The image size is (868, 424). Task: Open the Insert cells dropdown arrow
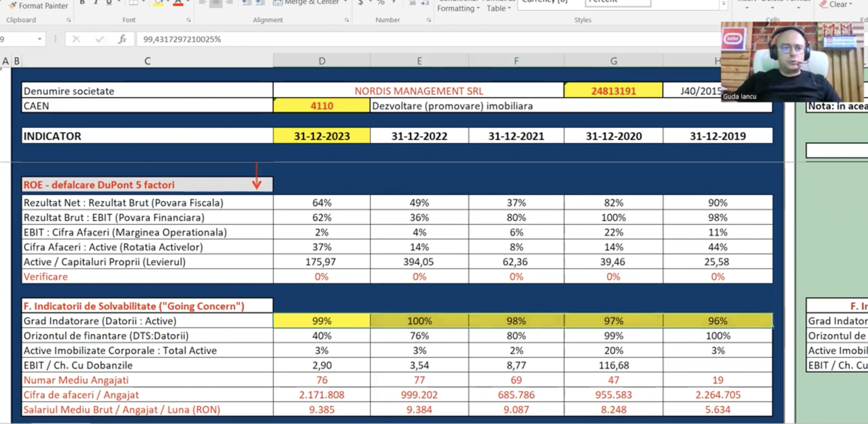(747, 7)
